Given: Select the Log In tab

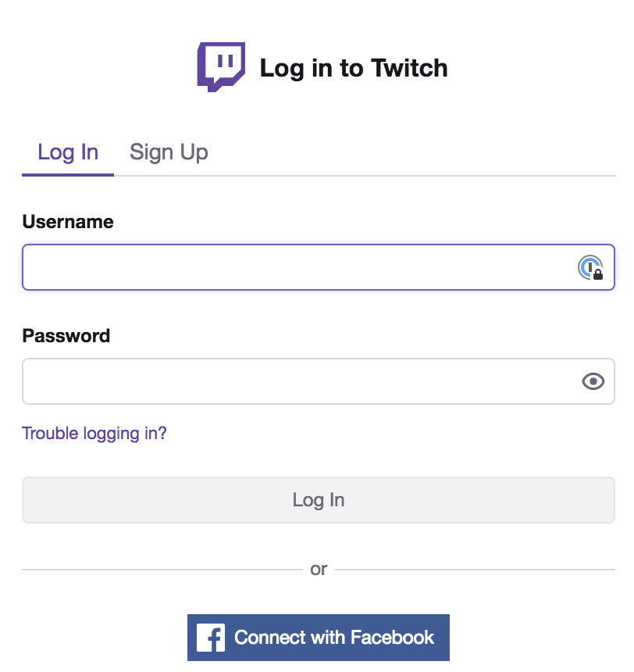Looking at the screenshot, I should tap(68, 152).
